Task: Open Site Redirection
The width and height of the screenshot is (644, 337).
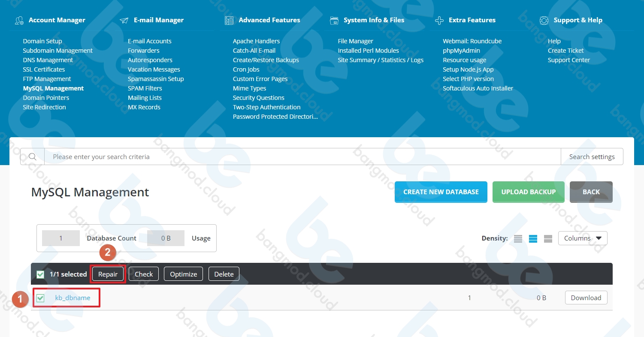Action: tap(45, 107)
